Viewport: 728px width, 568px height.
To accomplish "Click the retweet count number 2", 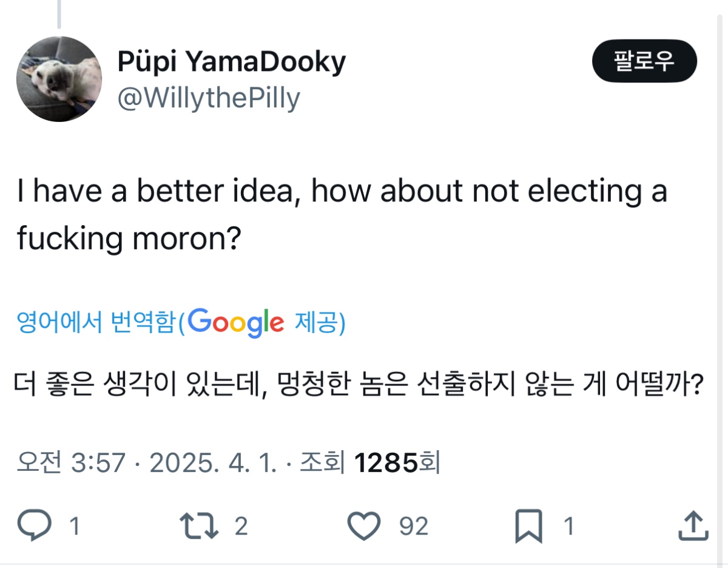I will click(x=241, y=527).
